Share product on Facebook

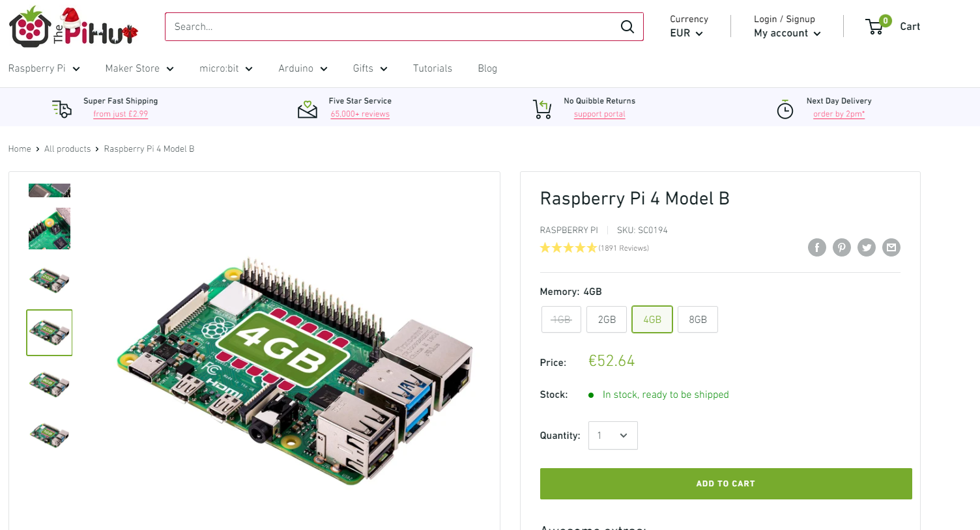pos(817,247)
